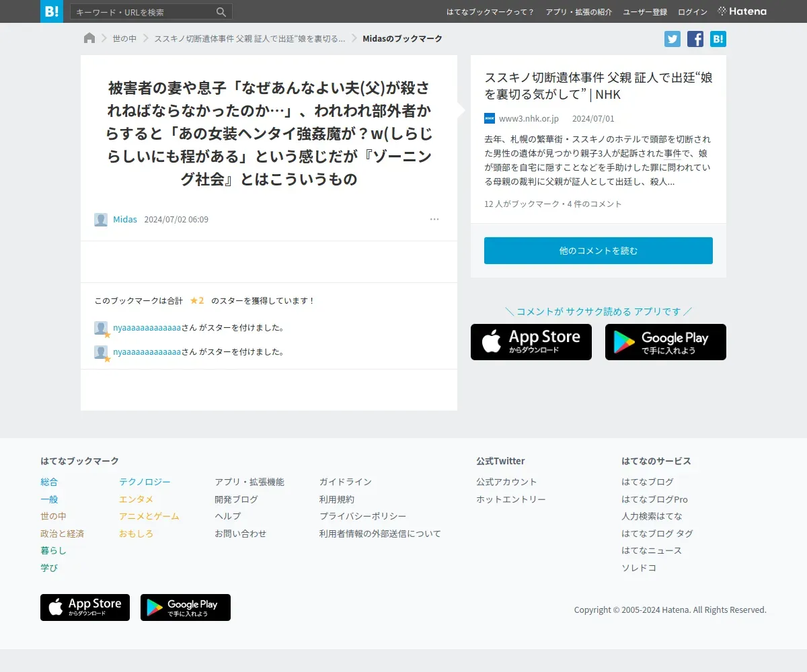The image size is (807, 672).
Task: Click ホットエントリー footer link
Action: pyautogui.click(x=511, y=499)
